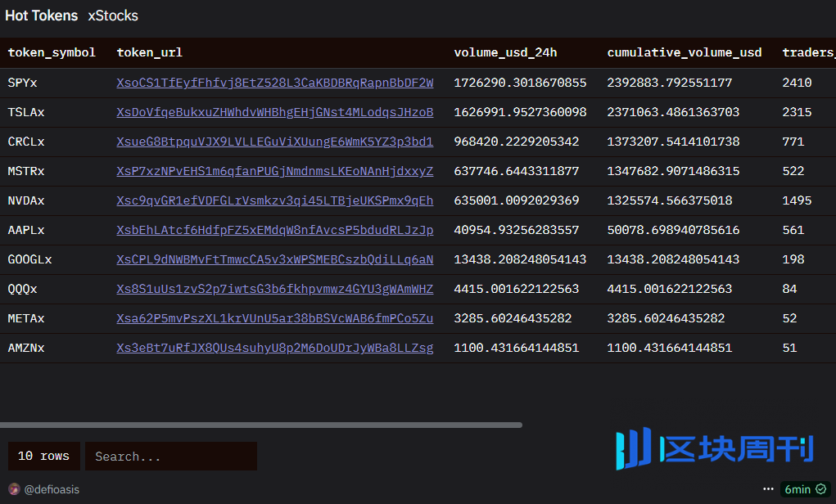Screen dimensions: 836x504
Task: Click TSLAx cumulative volume 2371063.4861363703
Action: pyautogui.click(x=673, y=112)
